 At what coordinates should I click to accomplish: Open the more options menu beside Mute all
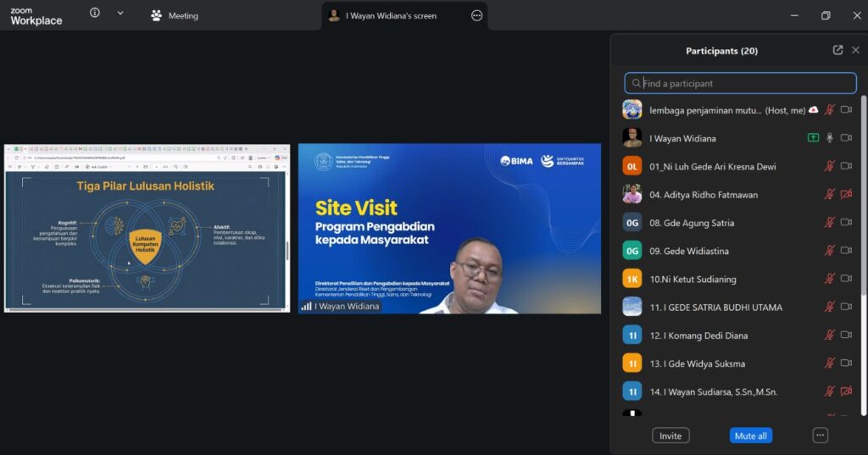(820, 436)
